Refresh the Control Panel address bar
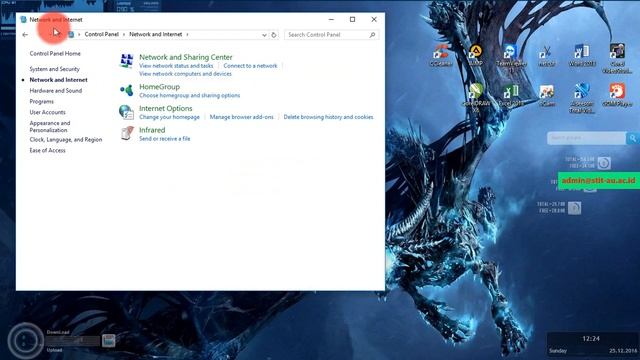The height and width of the screenshot is (360, 640). tap(274, 35)
